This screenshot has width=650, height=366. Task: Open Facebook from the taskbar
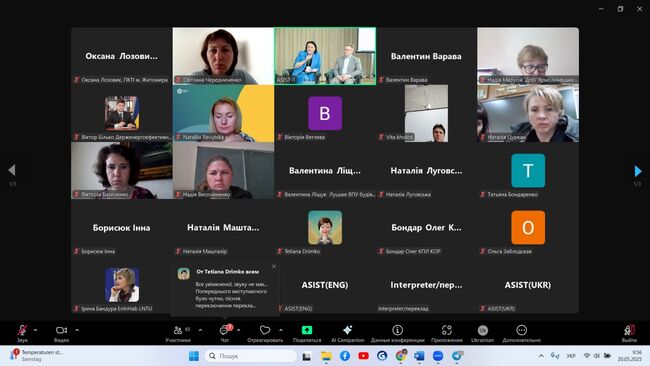pyautogui.click(x=344, y=356)
